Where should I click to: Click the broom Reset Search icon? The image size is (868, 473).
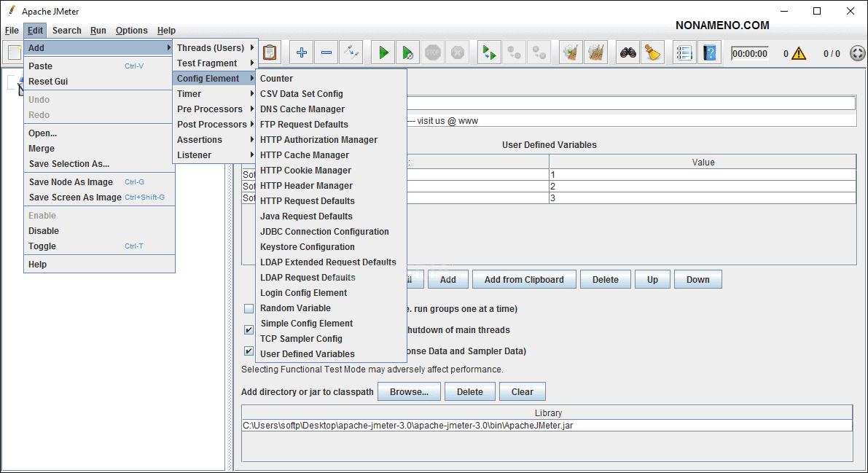coord(652,52)
